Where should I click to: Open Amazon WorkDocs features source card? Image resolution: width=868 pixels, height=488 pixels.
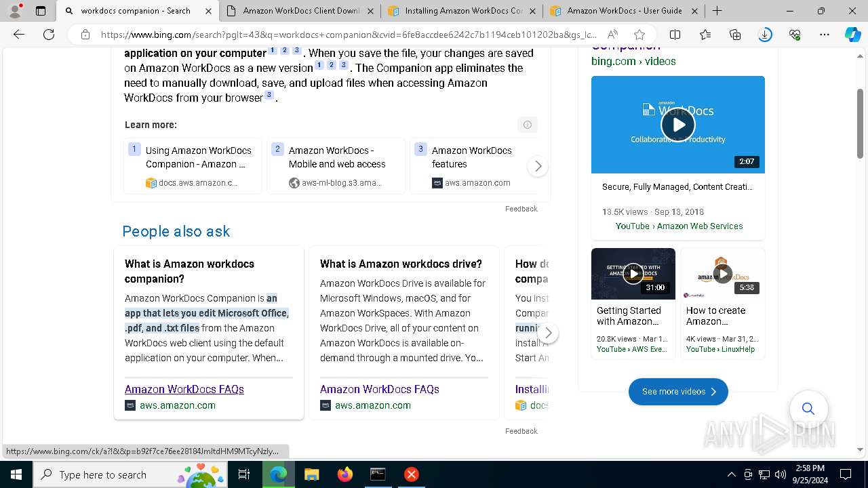475,166
